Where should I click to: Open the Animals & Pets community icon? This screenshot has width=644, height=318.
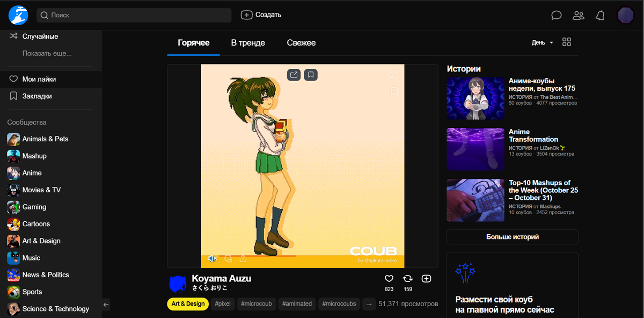13,139
